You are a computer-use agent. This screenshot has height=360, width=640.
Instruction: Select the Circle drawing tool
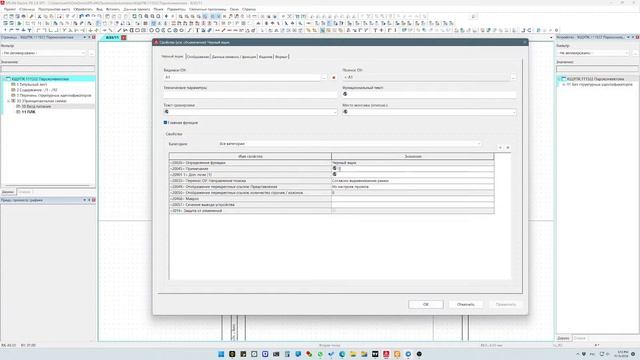[151, 30]
